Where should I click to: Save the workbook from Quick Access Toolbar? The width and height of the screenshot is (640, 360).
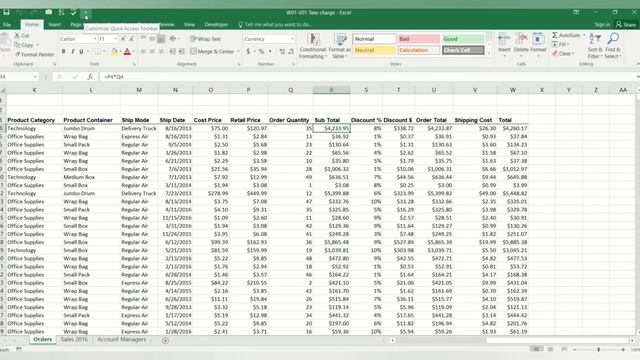pyautogui.click(x=7, y=13)
